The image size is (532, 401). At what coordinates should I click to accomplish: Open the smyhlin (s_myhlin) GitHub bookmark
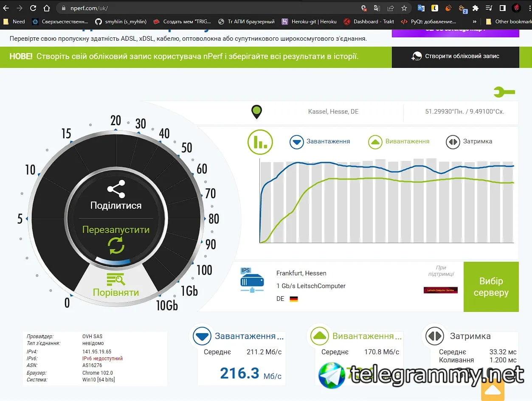(121, 21)
